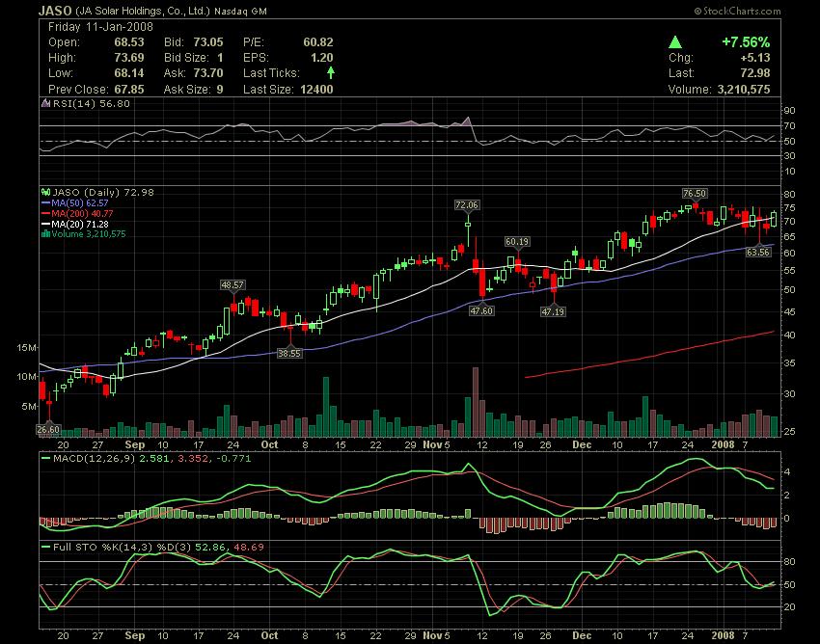Click the MACD signal value 3.352
The image size is (820, 644).
tap(192, 459)
